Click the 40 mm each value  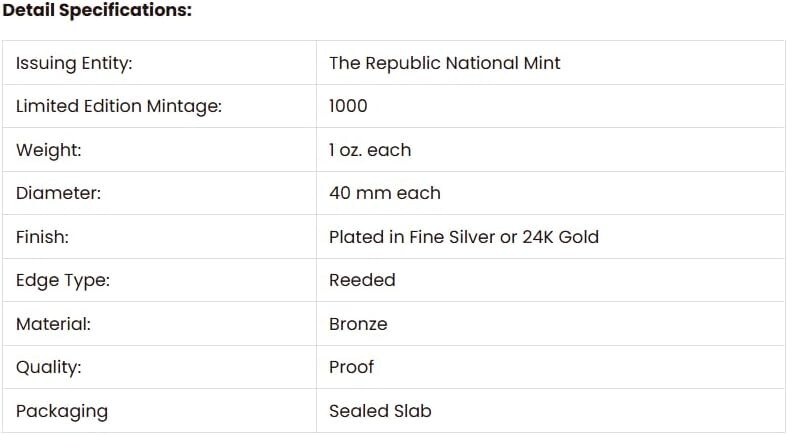coord(385,193)
